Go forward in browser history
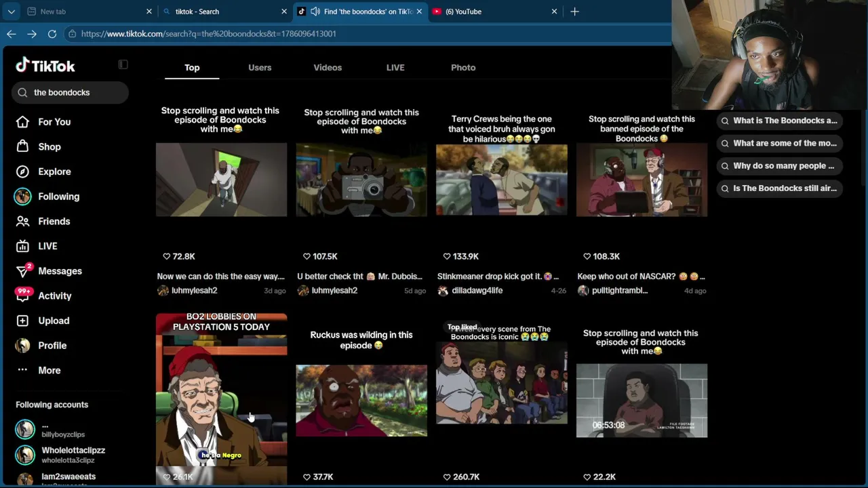This screenshot has height=488, width=868. coord(32,33)
